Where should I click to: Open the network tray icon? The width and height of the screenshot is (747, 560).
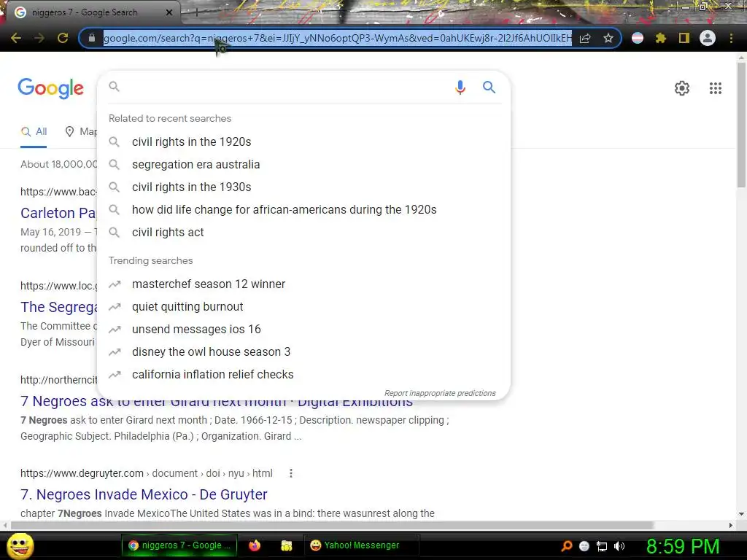[602, 546]
